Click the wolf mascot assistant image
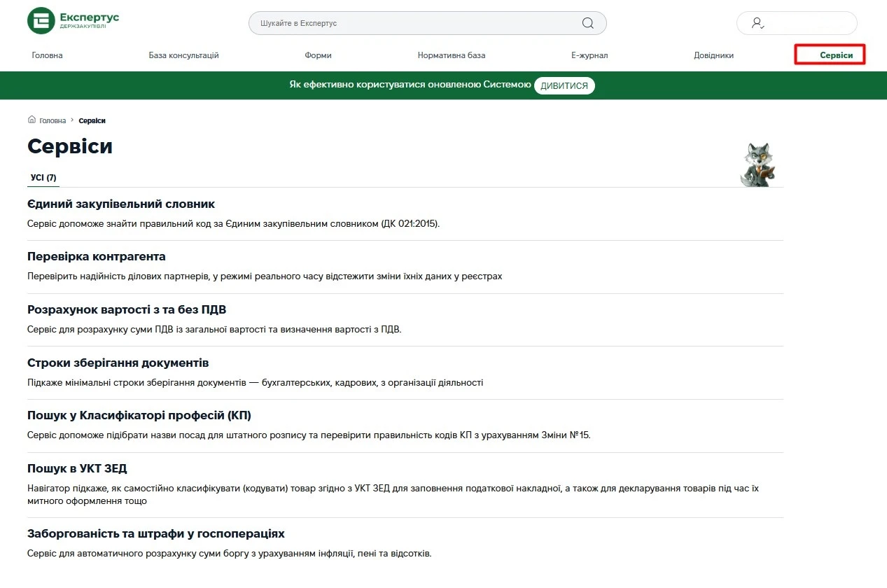The width and height of the screenshot is (887, 588). [757, 164]
